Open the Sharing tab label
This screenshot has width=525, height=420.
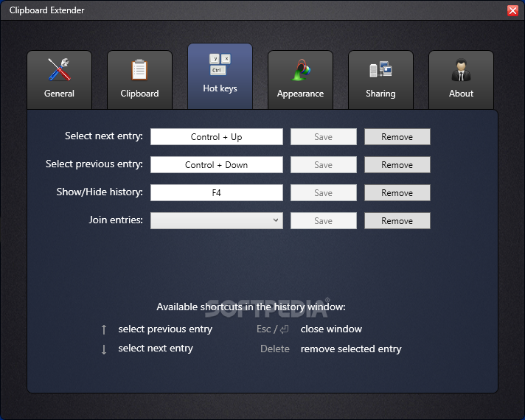pyautogui.click(x=380, y=94)
